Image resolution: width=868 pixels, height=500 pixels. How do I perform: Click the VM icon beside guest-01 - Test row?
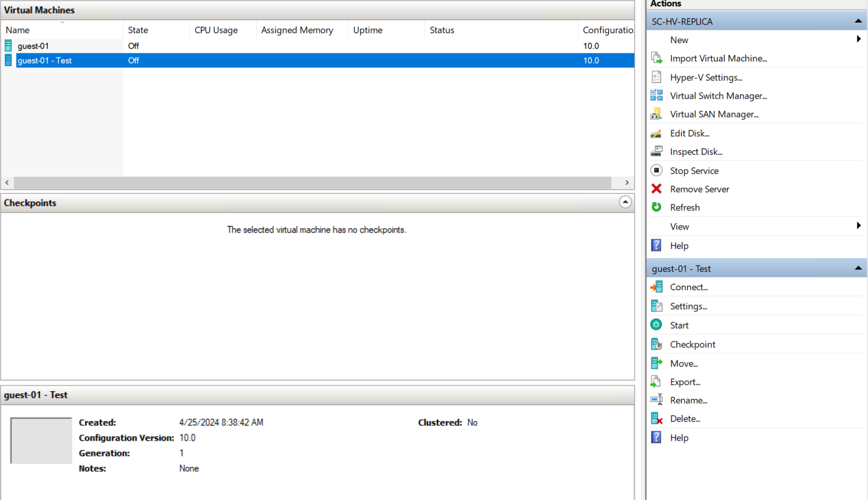8,60
